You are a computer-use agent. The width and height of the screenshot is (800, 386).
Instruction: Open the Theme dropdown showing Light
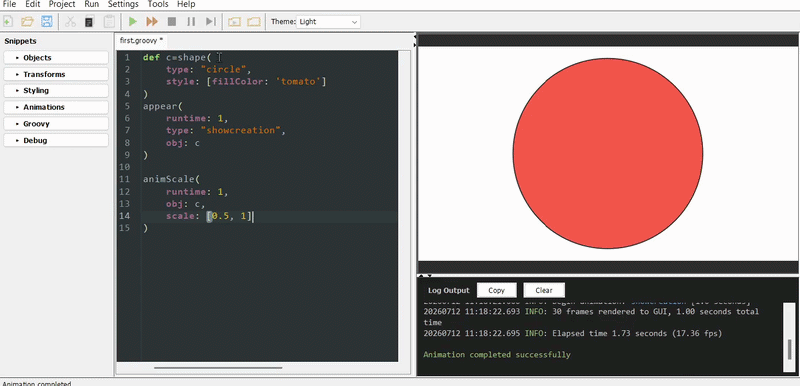[329, 22]
